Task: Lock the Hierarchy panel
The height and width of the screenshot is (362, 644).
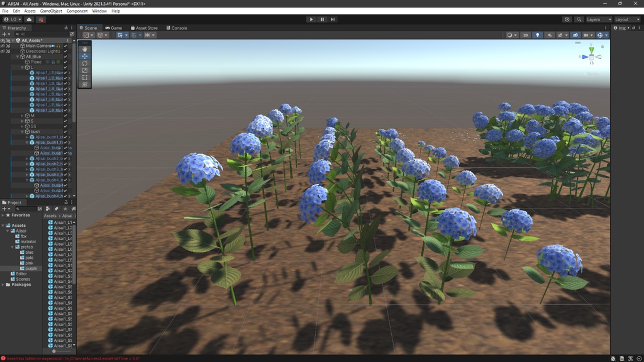Action: click(x=65, y=28)
